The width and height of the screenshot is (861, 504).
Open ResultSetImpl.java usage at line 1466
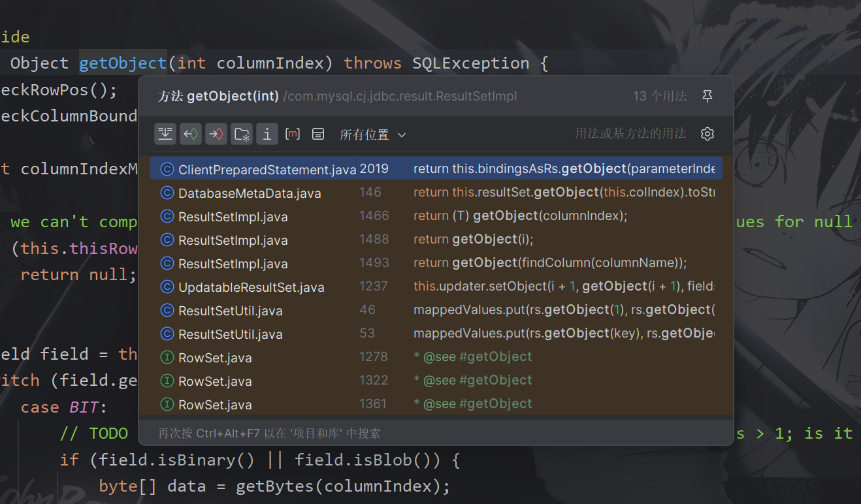[x=436, y=216]
